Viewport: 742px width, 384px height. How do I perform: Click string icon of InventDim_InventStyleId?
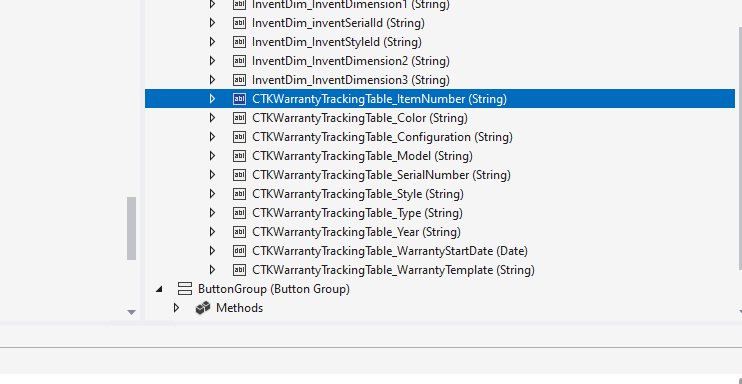(x=239, y=42)
